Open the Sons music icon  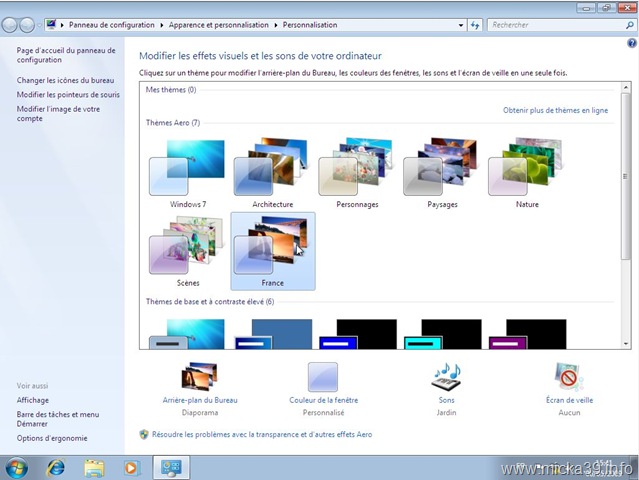coord(447,376)
